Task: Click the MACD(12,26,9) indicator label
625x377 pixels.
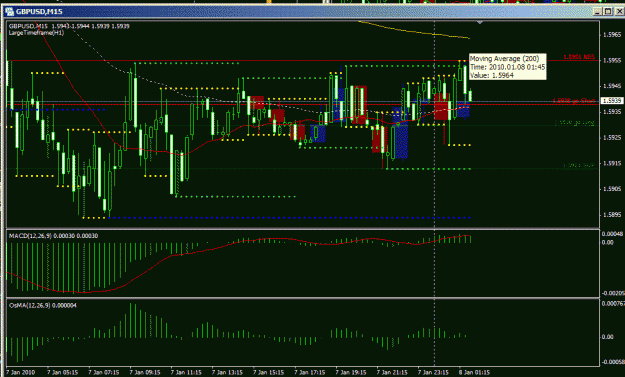Action: point(53,236)
